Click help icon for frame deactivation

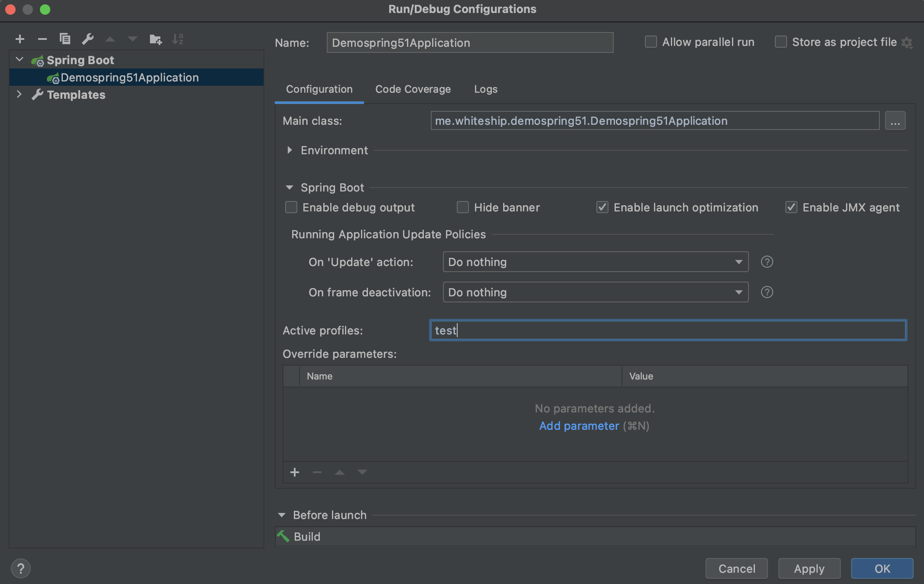pyautogui.click(x=767, y=292)
